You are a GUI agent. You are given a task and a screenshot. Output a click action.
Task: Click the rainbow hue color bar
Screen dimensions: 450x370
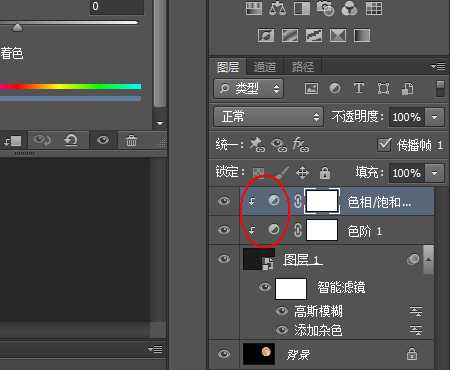[71, 87]
